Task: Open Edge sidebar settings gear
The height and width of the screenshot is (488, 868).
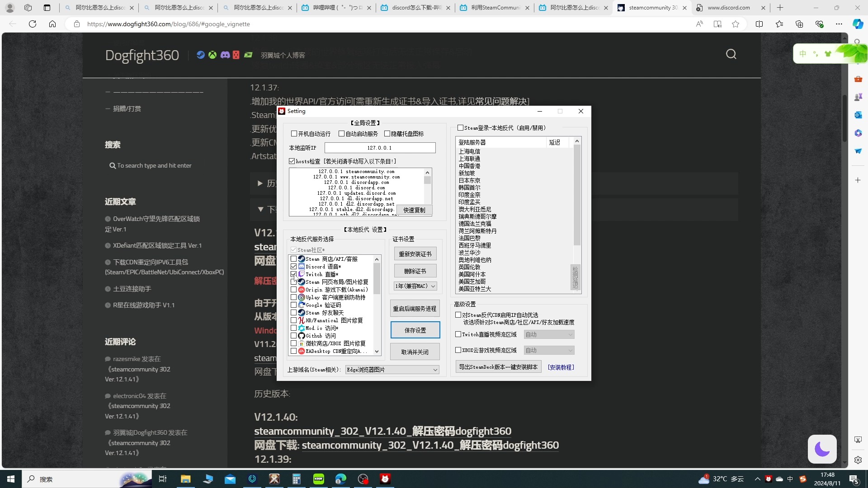Action: click(858, 460)
